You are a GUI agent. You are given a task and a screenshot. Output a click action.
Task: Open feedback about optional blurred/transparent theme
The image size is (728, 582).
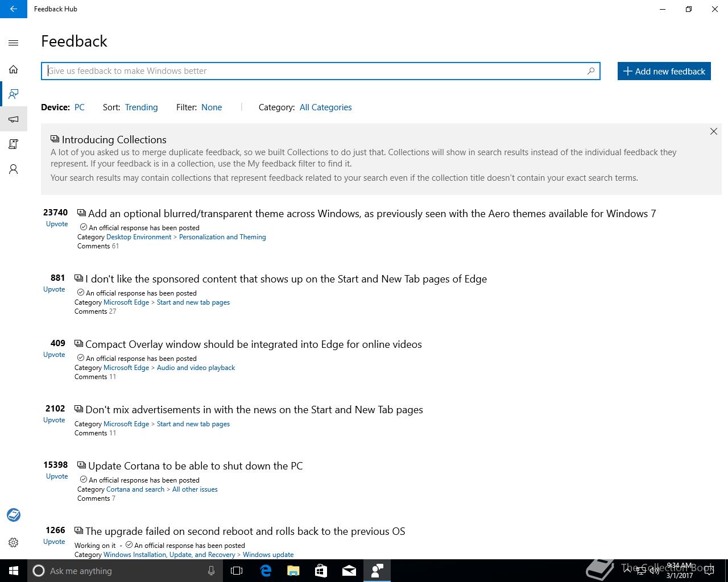coord(372,214)
